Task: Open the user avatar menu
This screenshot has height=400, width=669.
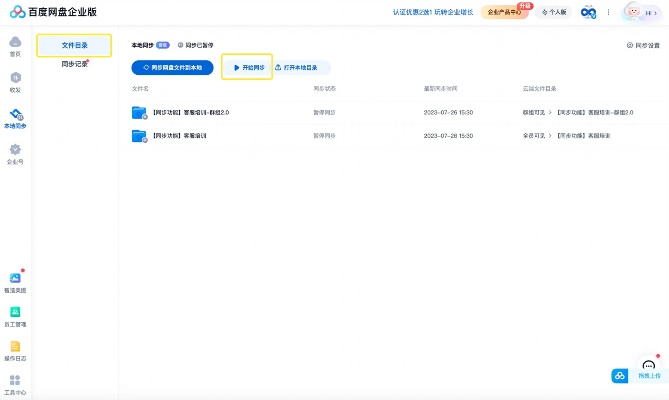Action: [637, 12]
